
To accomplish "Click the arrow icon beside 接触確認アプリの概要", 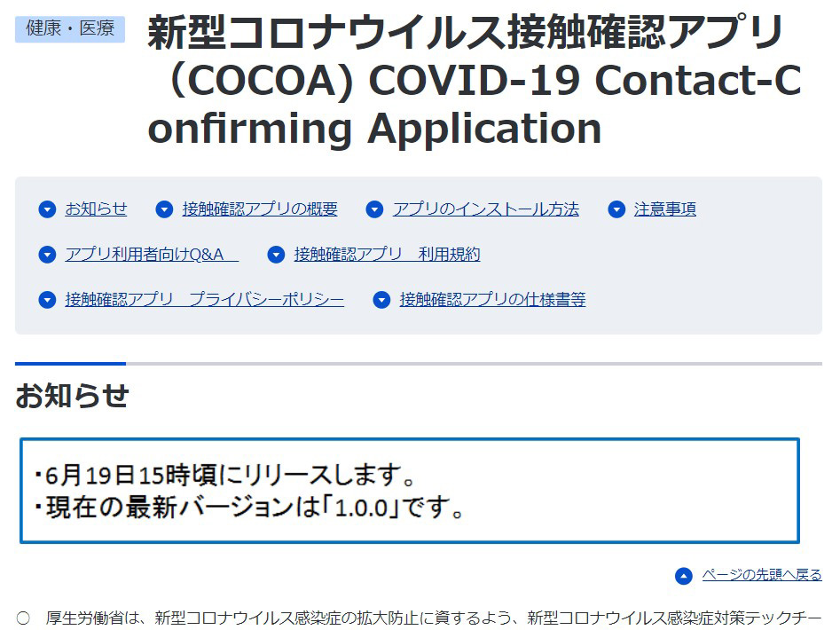I will (164, 209).
